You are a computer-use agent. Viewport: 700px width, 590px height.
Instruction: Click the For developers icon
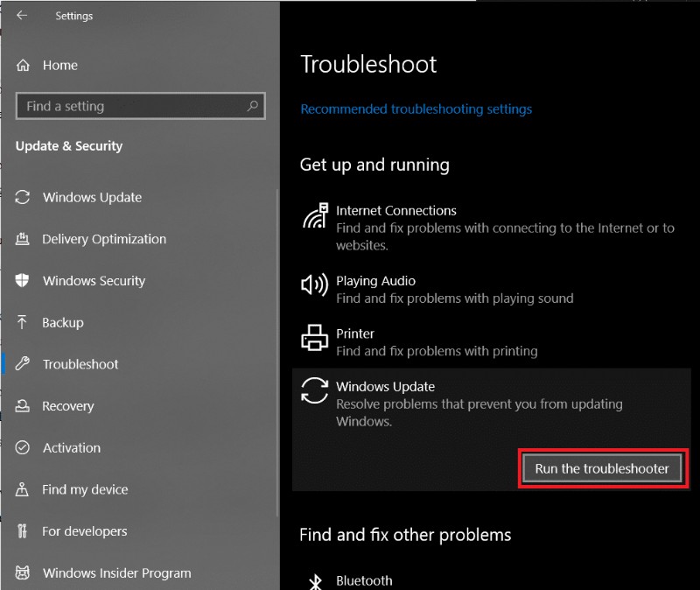[21, 531]
